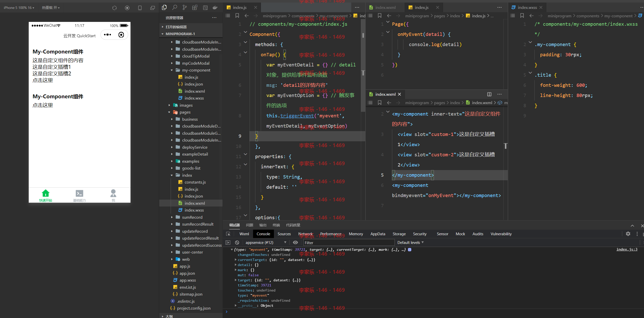Image resolution: width=644 pixels, height=318 pixels.
Task: Collapse the my-component folder
Action: tap(172, 70)
